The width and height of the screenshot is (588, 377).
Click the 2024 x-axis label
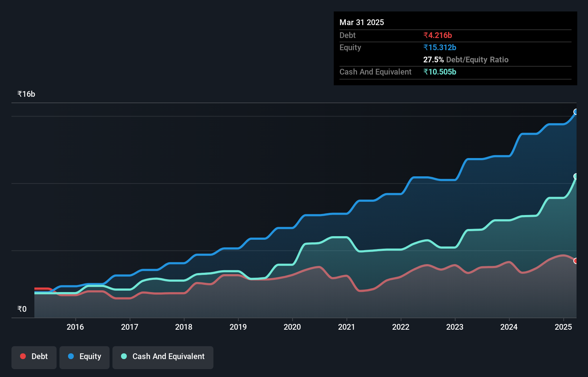[x=509, y=327]
